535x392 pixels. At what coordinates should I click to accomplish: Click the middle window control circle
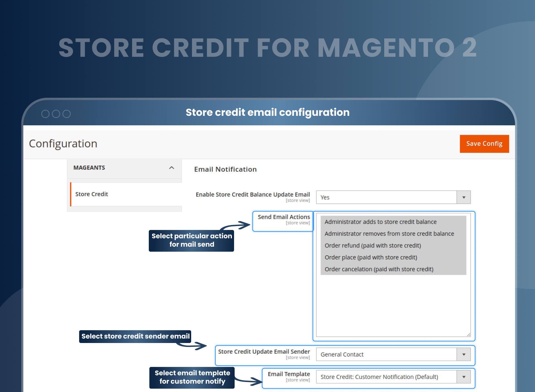pyautogui.click(x=56, y=114)
